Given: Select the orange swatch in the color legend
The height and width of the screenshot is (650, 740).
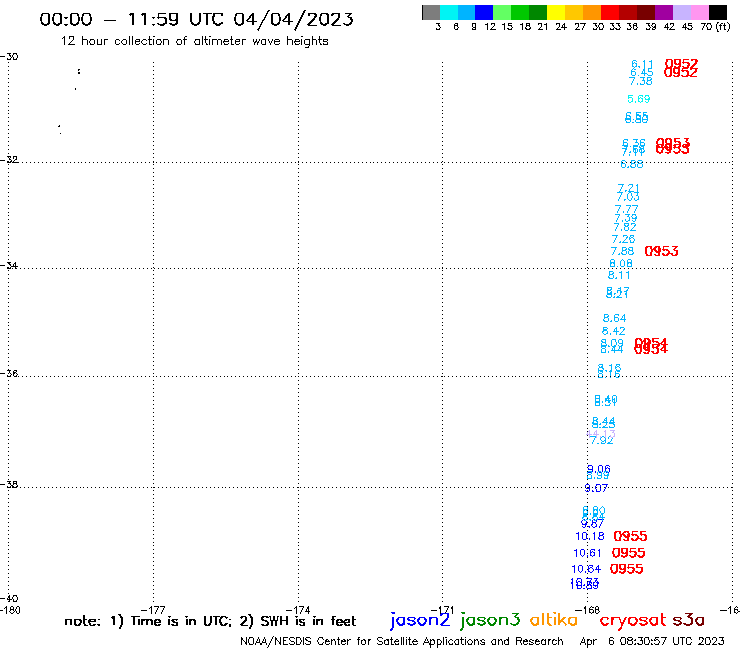Looking at the screenshot, I should (592, 12).
